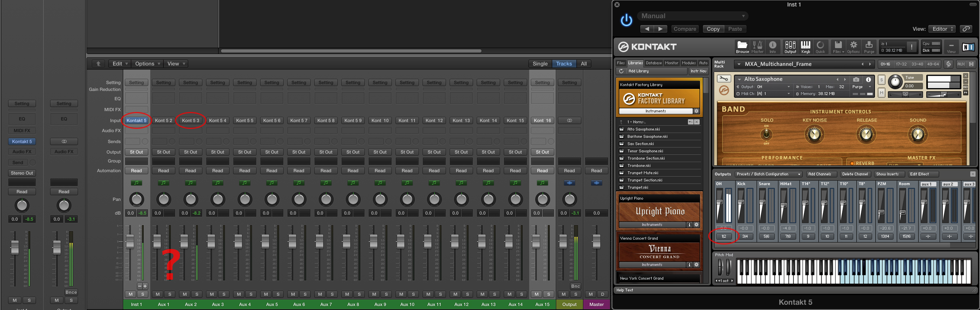Click the Native Instruments NI logo
Image resolution: width=980 pixels, height=310 pixels.
968,47
